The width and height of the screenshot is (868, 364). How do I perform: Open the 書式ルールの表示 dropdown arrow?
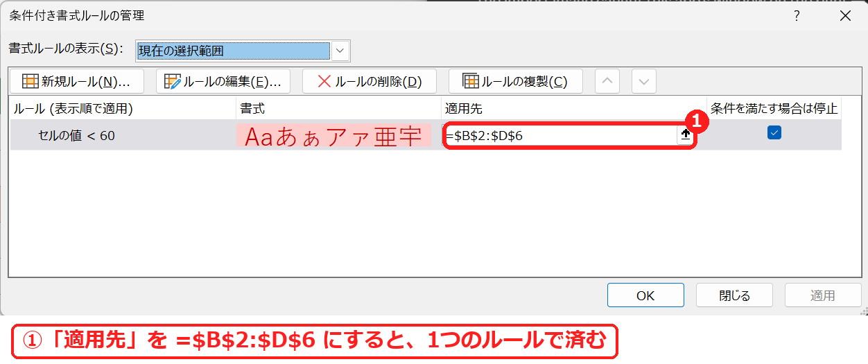340,50
